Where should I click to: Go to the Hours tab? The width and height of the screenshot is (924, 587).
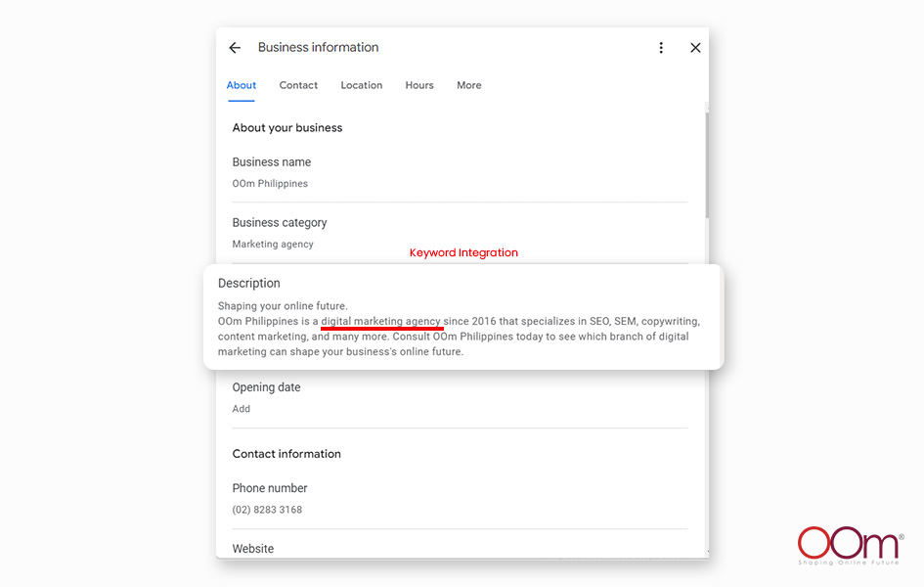419,85
